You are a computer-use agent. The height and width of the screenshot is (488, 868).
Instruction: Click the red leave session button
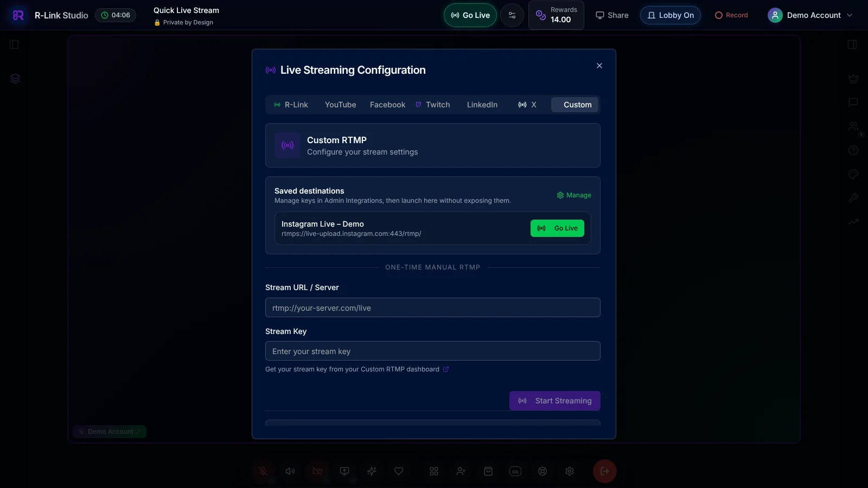(605, 471)
